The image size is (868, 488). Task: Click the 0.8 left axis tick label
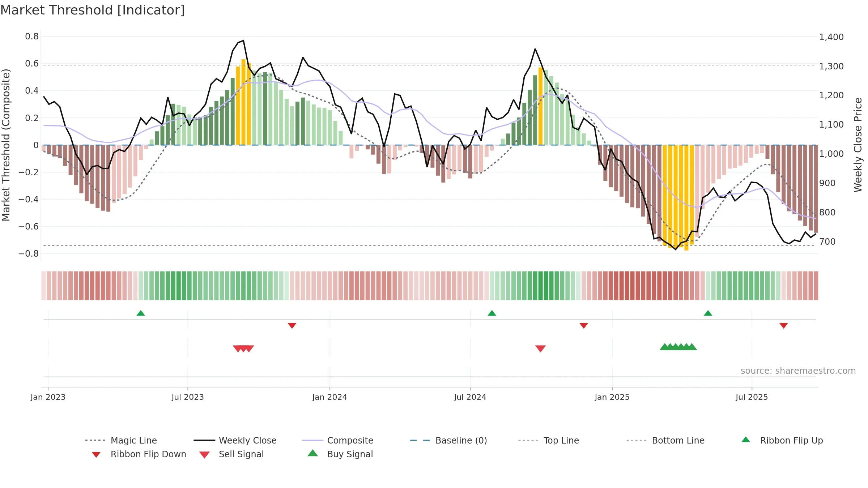coord(32,37)
